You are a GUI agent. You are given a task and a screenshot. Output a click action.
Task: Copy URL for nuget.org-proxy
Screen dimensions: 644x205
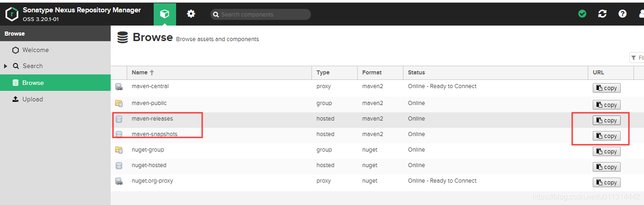(606, 183)
